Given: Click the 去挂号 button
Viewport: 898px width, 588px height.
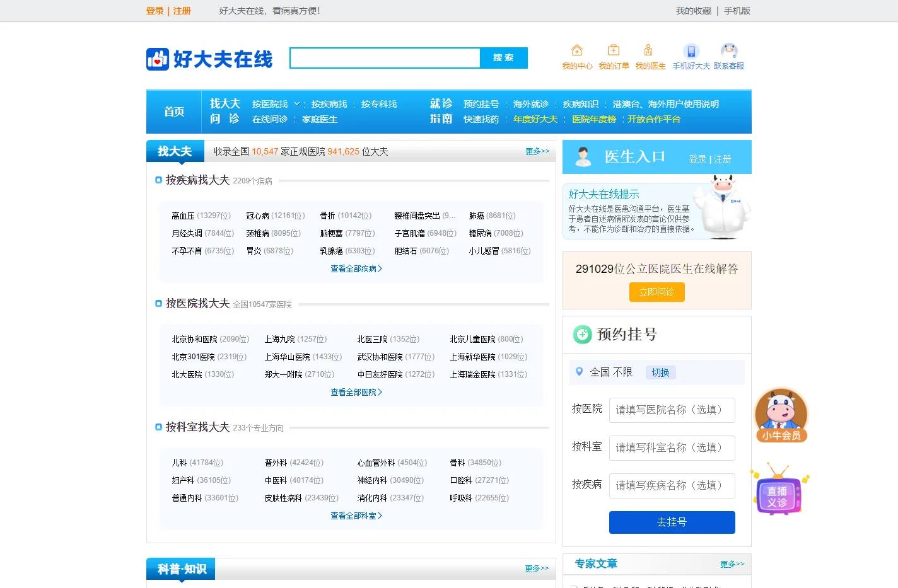Looking at the screenshot, I should point(672,522).
